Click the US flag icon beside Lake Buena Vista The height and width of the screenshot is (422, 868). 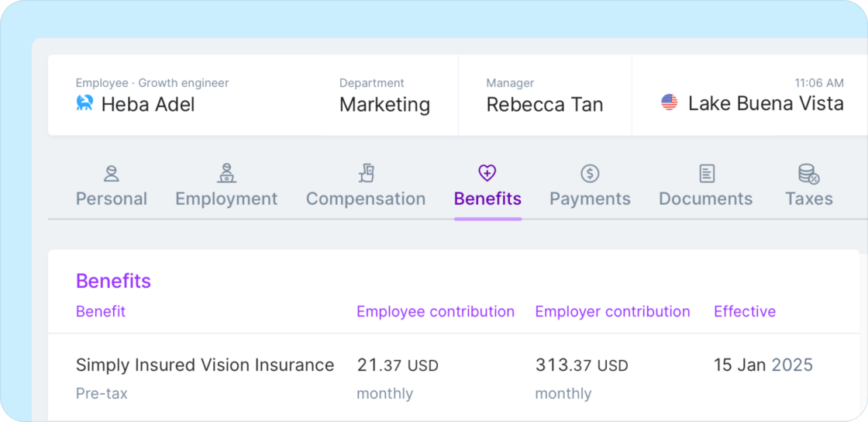[670, 102]
